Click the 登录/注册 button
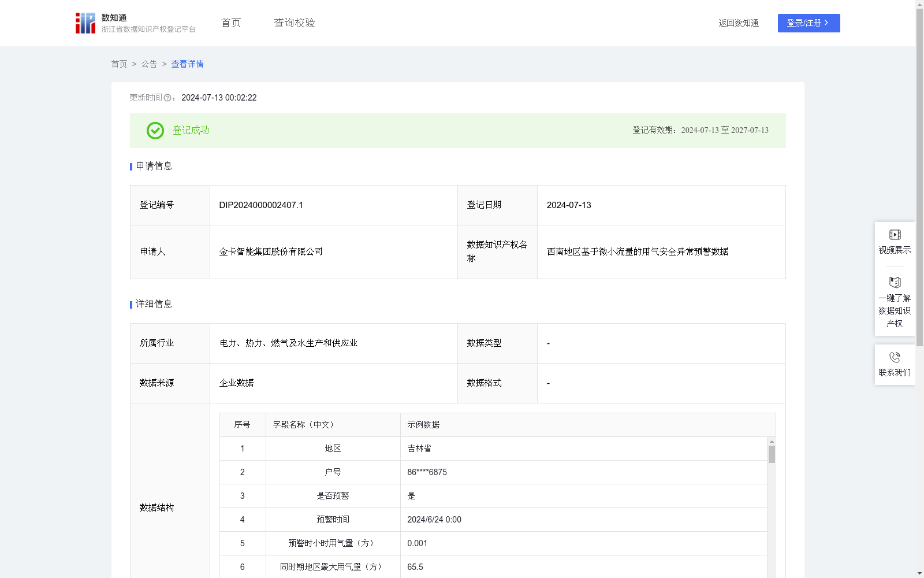Image resolution: width=924 pixels, height=578 pixels. click(808, 23)
